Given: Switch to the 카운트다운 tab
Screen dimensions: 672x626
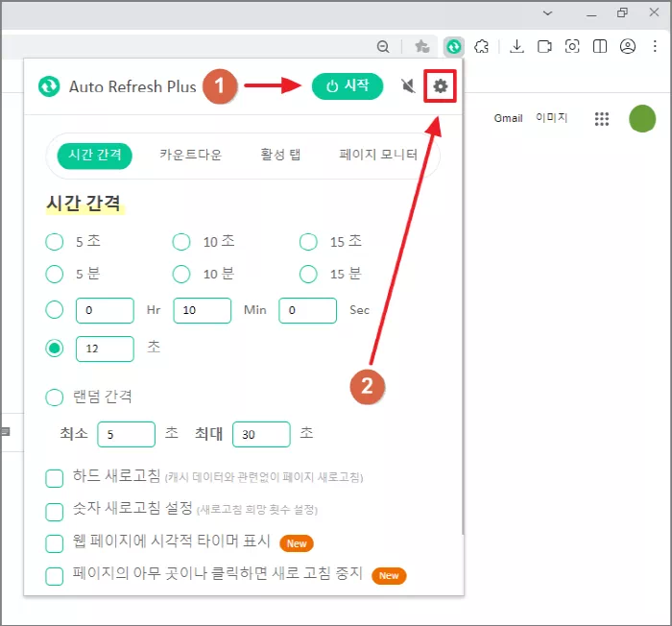Looking at the screenshot, I should 191,155.
